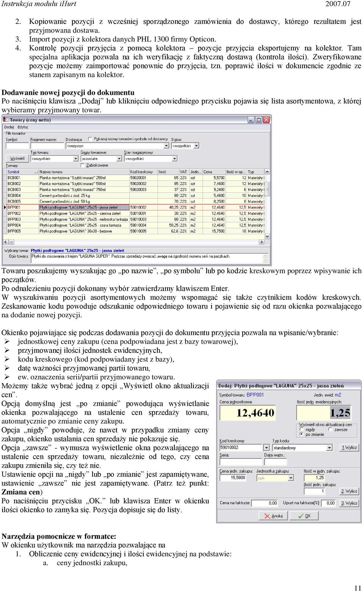The height and width of the screenshot is (591, 364).
Task: Click the Towary window title icon
Action: click(x=6, y=120)
